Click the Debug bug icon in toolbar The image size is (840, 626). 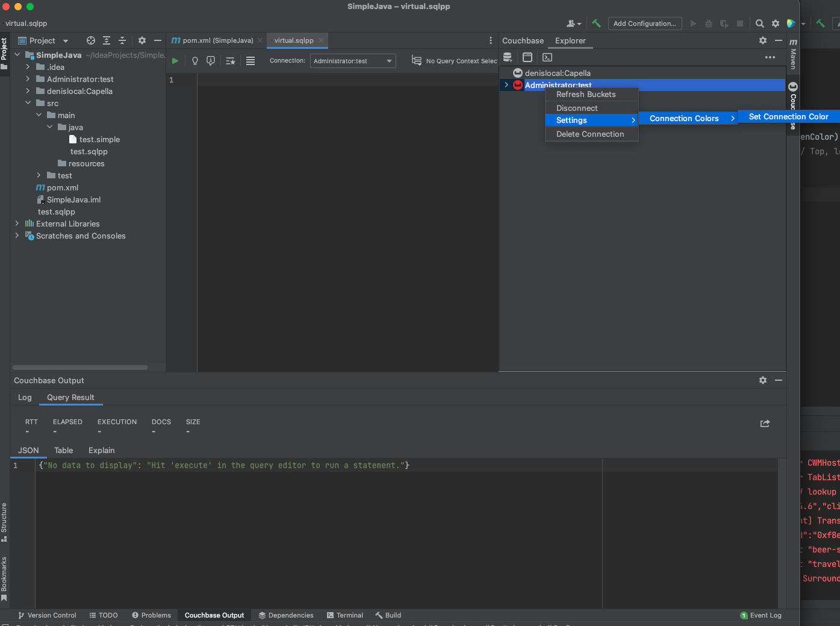[x=709, y=23]
